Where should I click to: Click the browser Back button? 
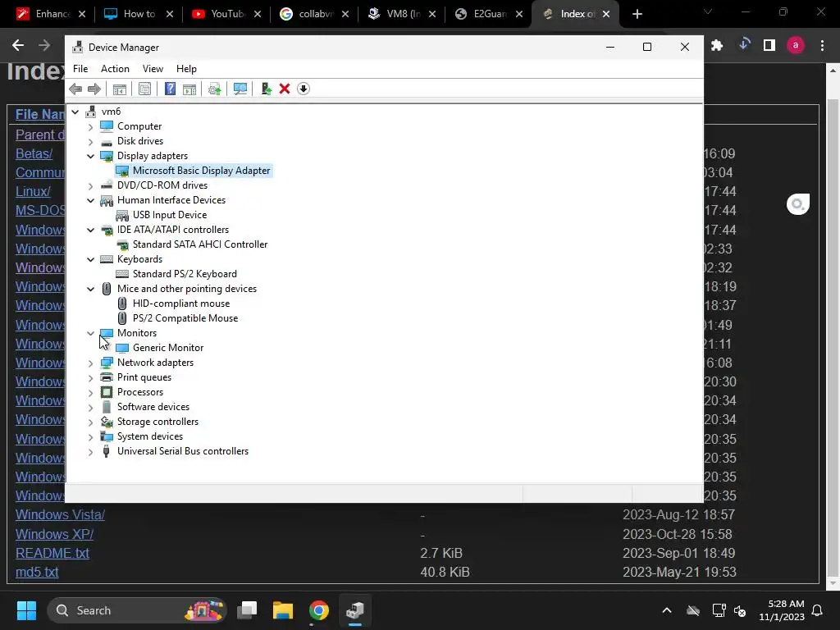[x=18, y=45]
